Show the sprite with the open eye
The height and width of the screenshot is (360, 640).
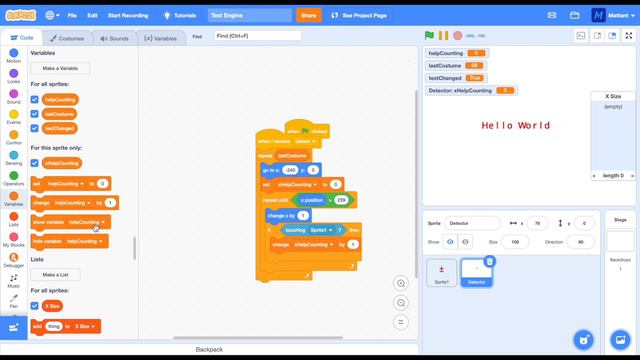pos(450,242)
